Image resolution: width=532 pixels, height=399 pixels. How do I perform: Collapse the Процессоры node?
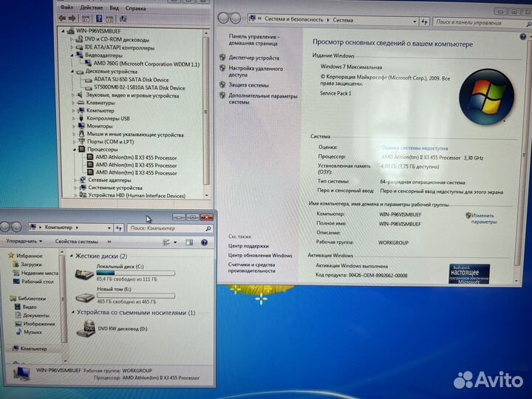point(75,149)
